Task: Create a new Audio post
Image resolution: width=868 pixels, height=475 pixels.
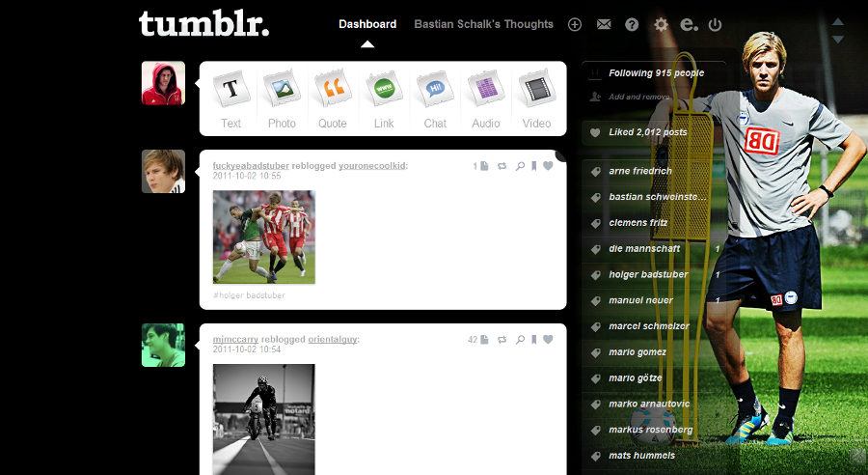Action: tap(485, 99)
